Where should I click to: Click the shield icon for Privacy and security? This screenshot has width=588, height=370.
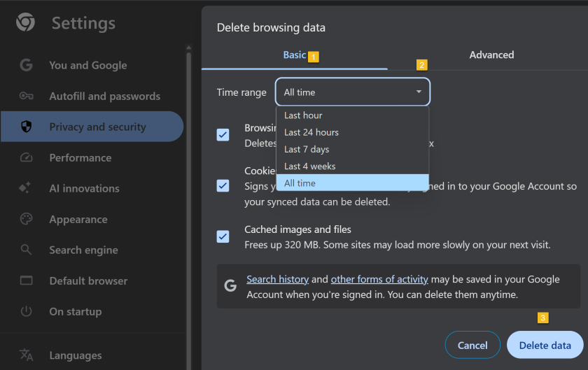[x=27, y=127]
